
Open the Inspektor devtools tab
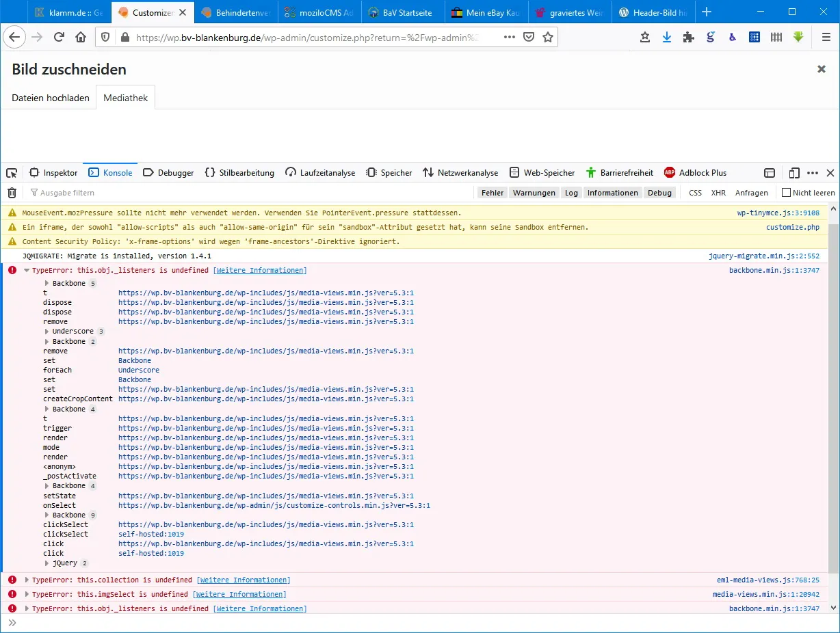tap(53, 173)
